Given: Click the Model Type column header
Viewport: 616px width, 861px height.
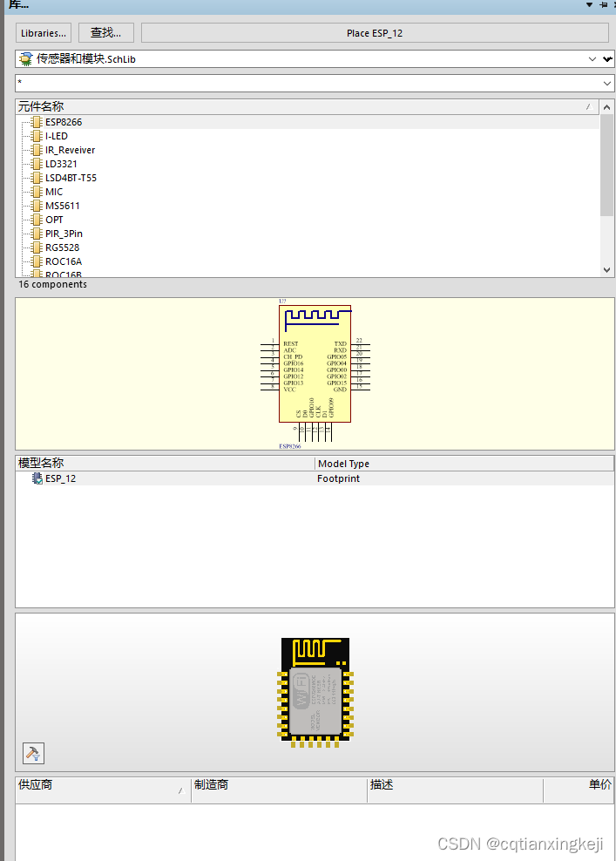Looking at the screenshot, I should coord(464,464).
